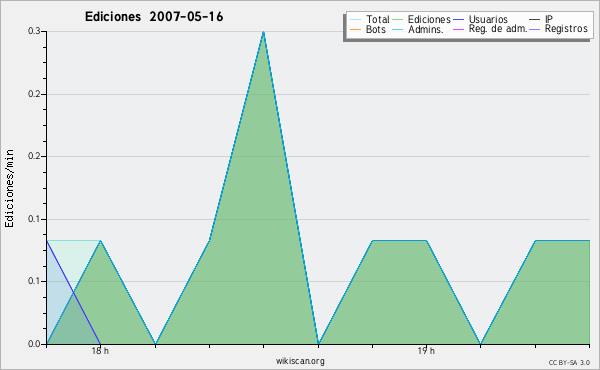Click the '0.0' y-axis label

[34, 344]
